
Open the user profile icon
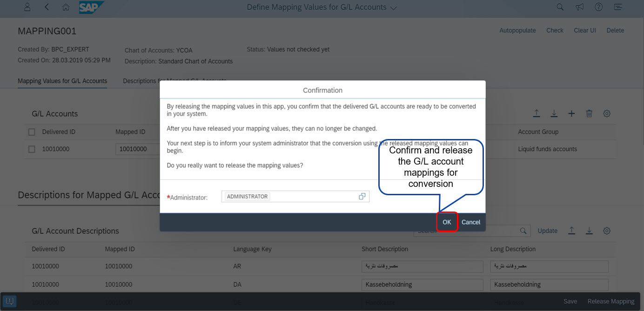[x=27, y=7]
